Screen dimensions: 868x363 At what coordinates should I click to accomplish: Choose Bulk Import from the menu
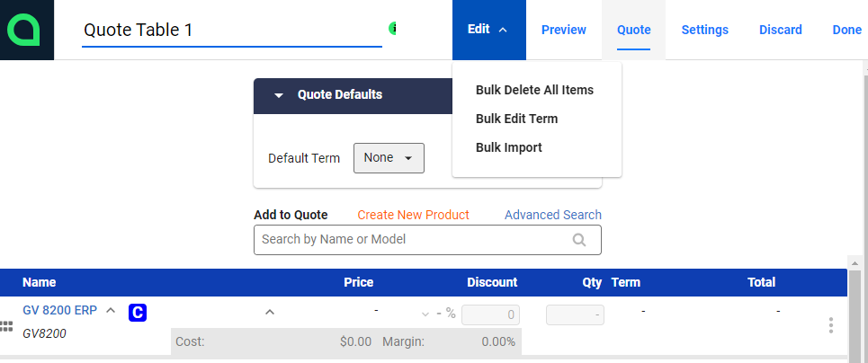[x=509, y=147]
